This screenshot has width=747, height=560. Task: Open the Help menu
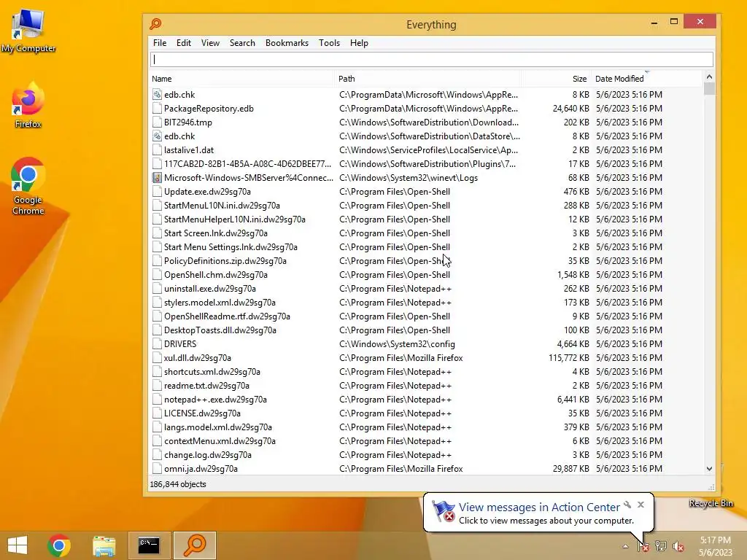pos(359,43)
